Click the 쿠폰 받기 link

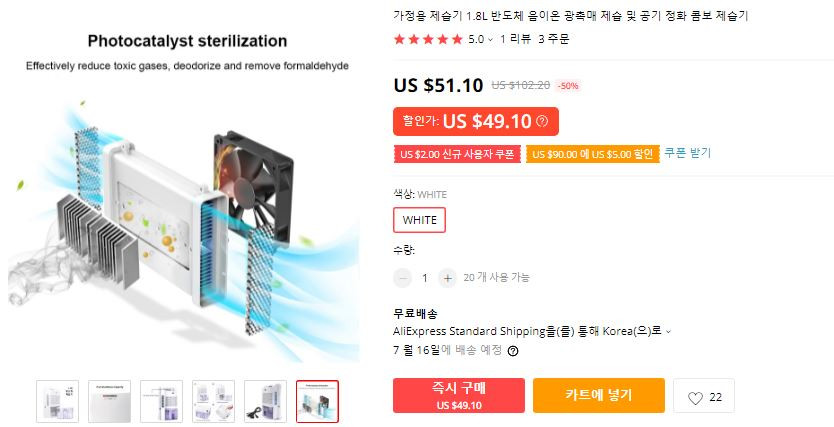click(688, 153)
